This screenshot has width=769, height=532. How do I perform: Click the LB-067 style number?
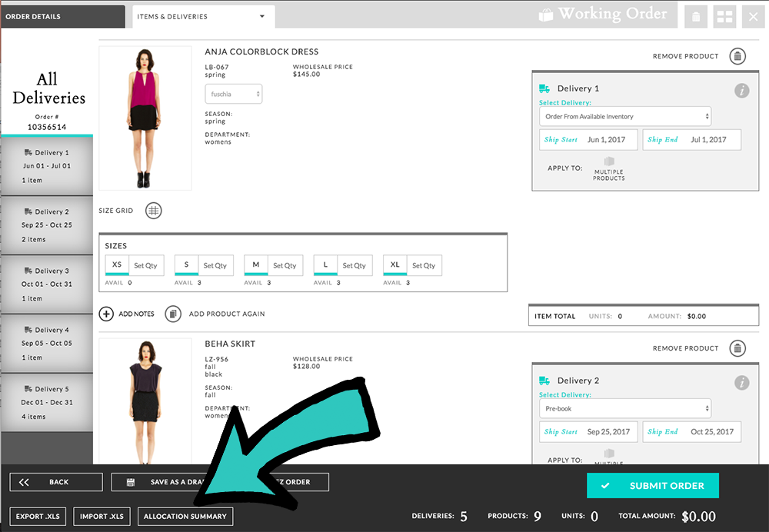pos(217,67)
